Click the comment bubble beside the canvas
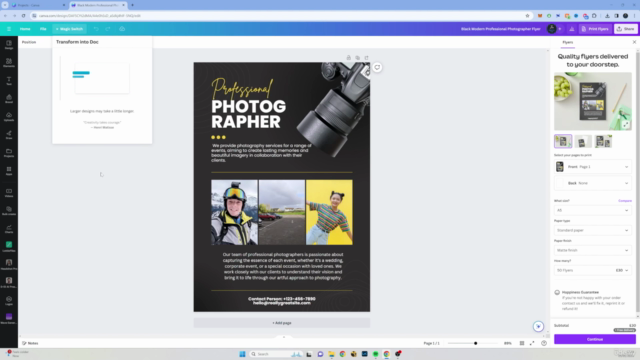Image resolution: width=640 pixels, height=360 pixels. [x=377, y=67]
